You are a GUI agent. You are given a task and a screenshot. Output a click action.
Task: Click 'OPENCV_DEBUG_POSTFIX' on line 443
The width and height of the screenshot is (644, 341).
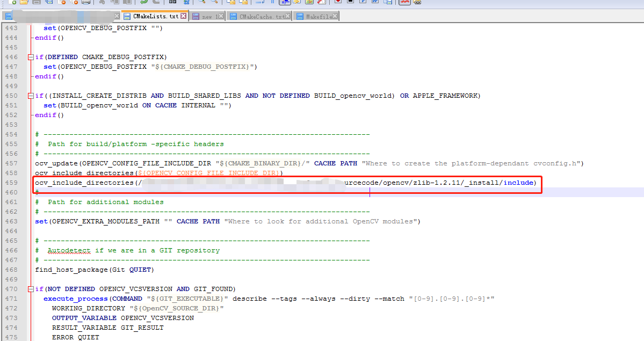point(104,28)
